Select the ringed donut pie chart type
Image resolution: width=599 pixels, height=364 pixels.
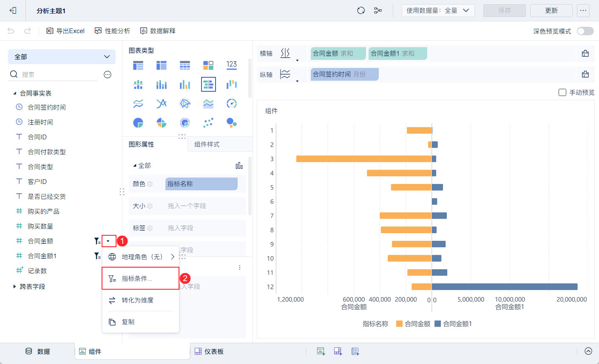pyautogui.click(x=185, y=123)
